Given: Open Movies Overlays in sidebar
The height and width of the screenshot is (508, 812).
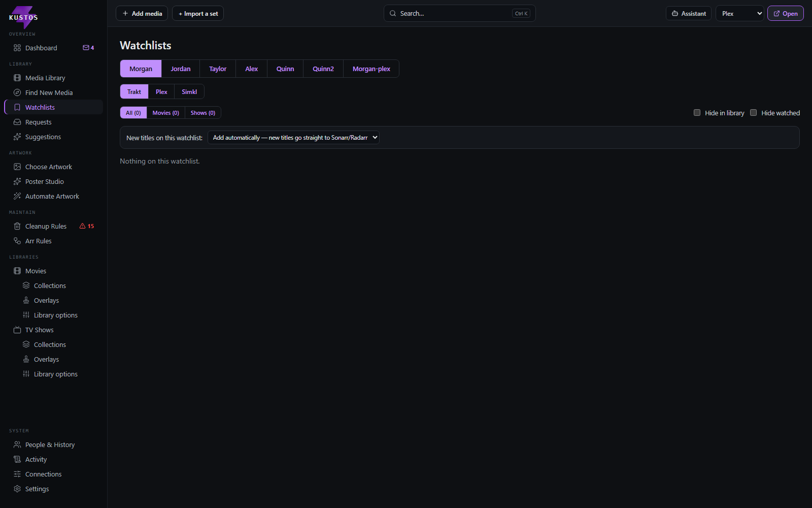Looking at the screenshot, I should tap(46, 300).
